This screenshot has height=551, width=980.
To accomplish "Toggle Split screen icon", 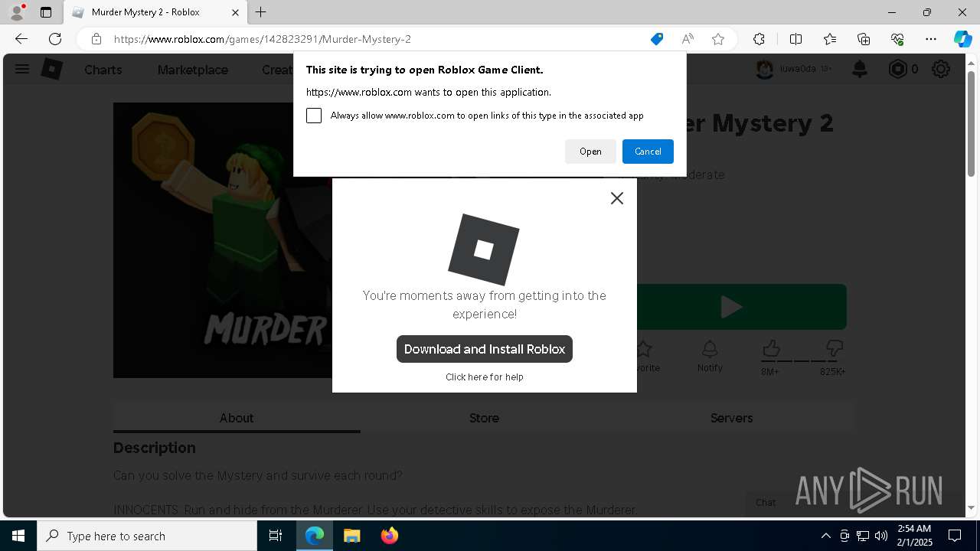I will [795, 39].
